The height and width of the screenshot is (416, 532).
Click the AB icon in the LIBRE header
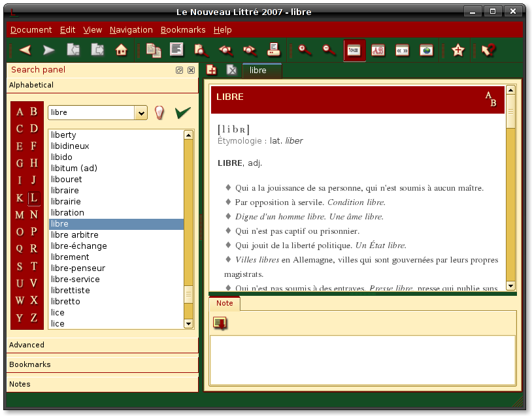pos(491,99)
